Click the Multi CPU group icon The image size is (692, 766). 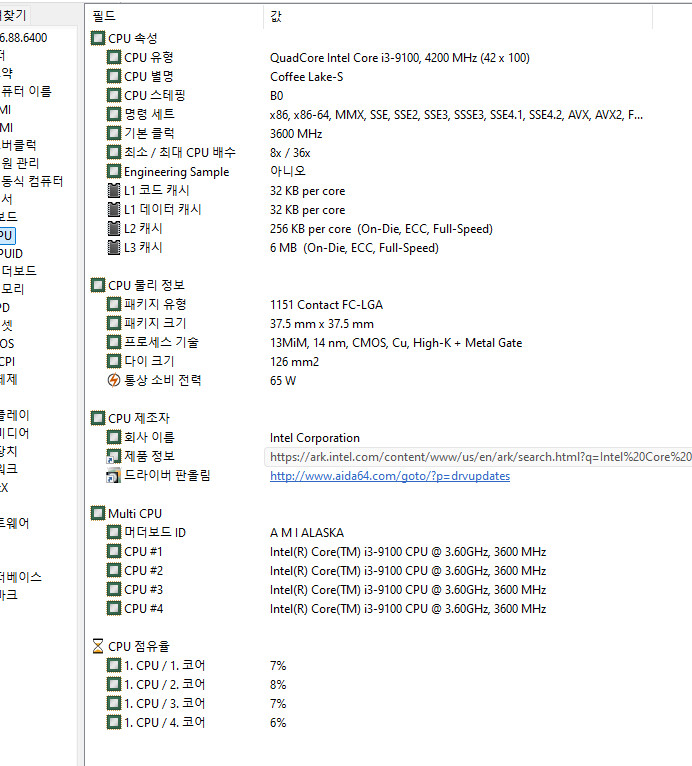click(98, 513)
